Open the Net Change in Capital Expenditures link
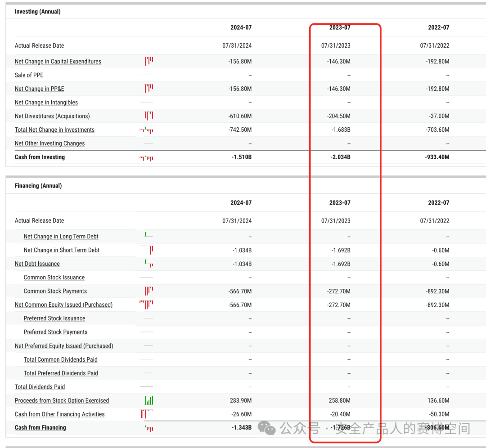Image resolution: width=486 pixels, height=448 pixels. (58, 61)
